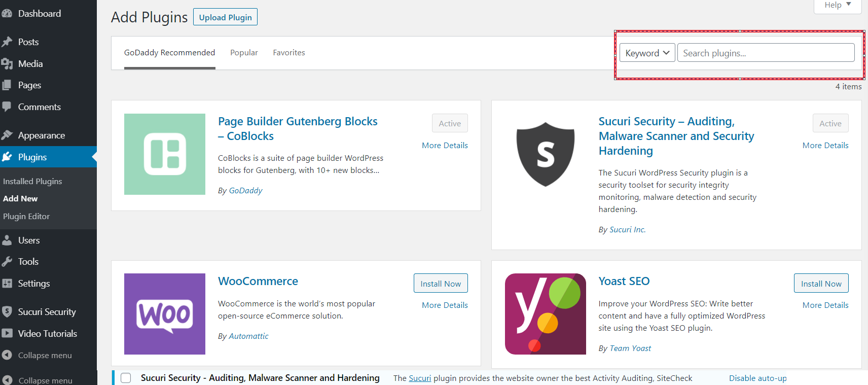Follow the Sucuri link in plugin description row

420,378
